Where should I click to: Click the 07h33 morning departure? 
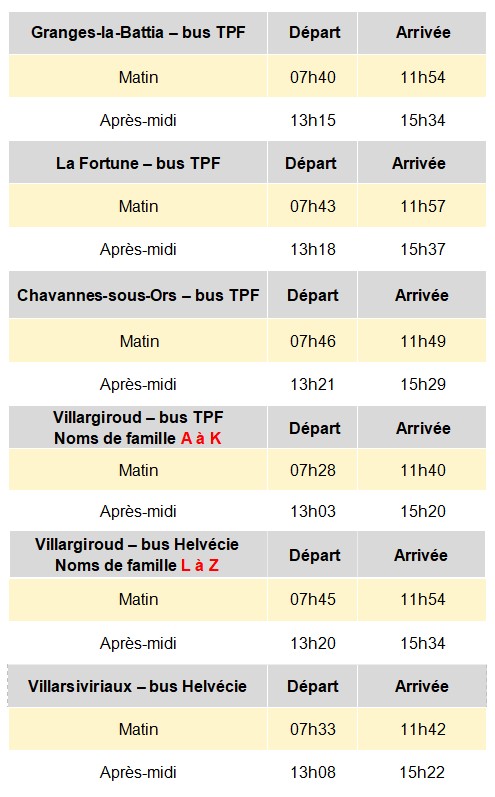pyautogui.click(x=313, y=729)
